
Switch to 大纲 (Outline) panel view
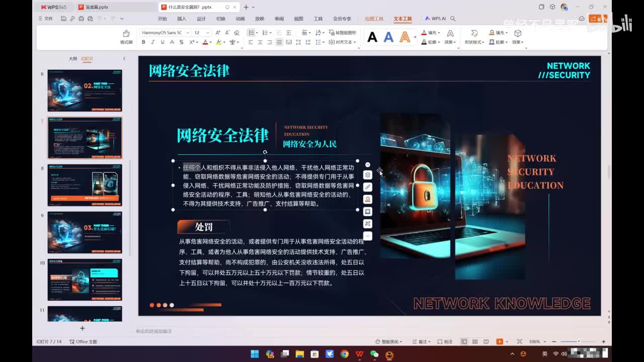[73, 59]
